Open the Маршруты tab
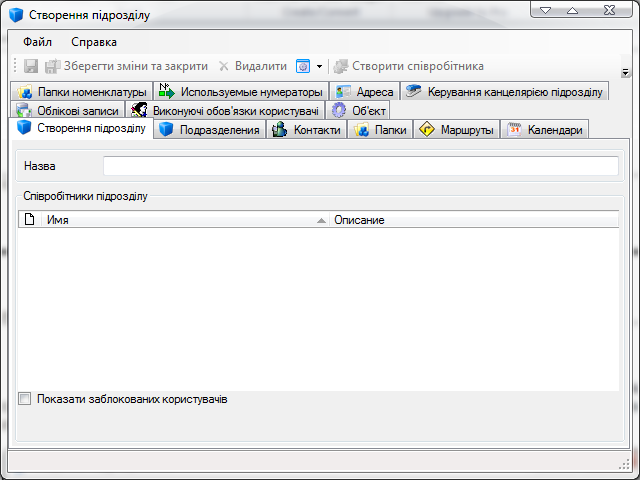 (x=456, y=130)
